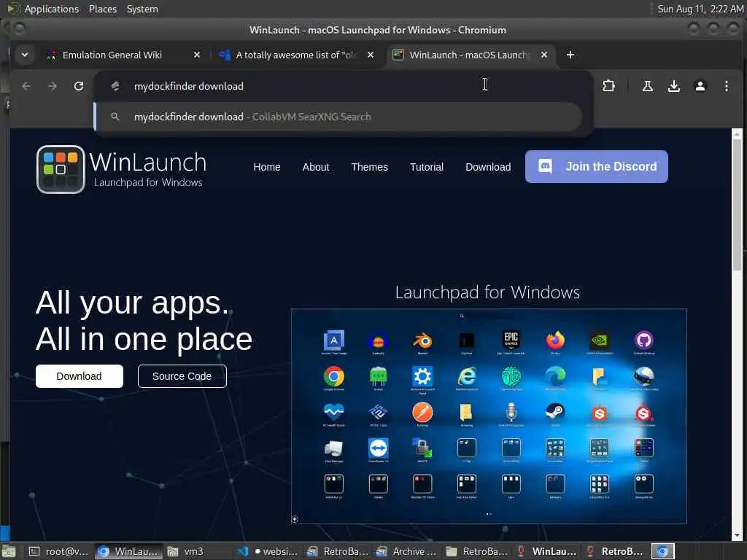Click the Epic Games icon in screenshot
Screen dimensions: 747x560
[x=511, y=340]
